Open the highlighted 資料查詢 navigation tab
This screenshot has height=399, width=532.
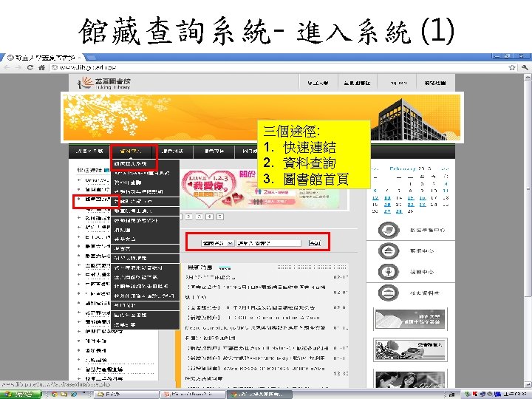point(131,151)
